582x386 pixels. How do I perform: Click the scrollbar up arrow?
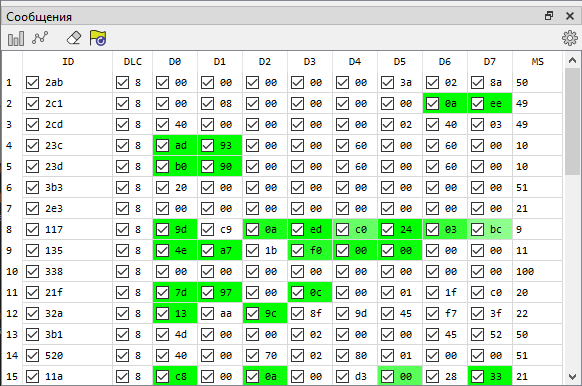[x=572, y=60]
